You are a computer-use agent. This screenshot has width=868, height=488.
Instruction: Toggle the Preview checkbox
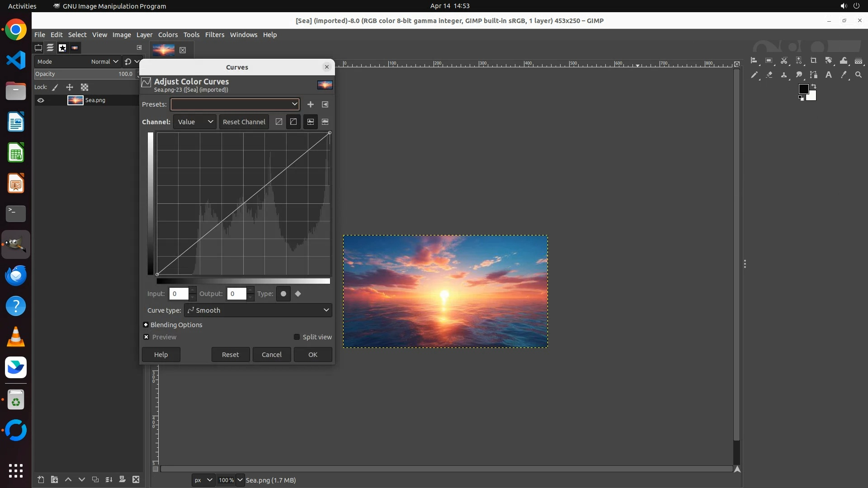[x=146, y=337]
